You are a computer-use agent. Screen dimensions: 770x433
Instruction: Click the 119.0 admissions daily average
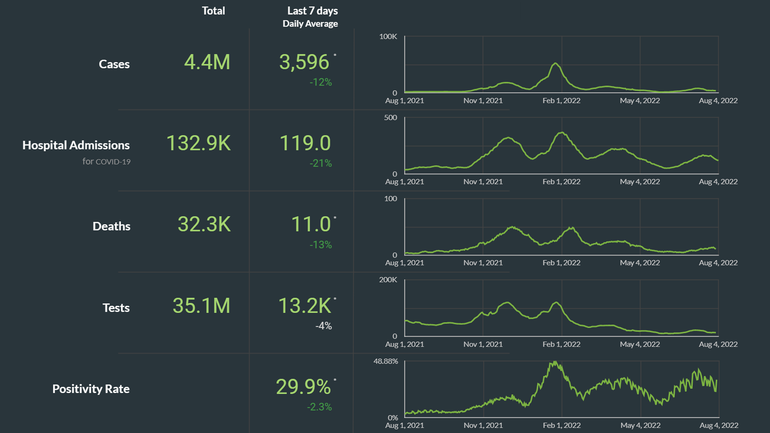point(304,144)
